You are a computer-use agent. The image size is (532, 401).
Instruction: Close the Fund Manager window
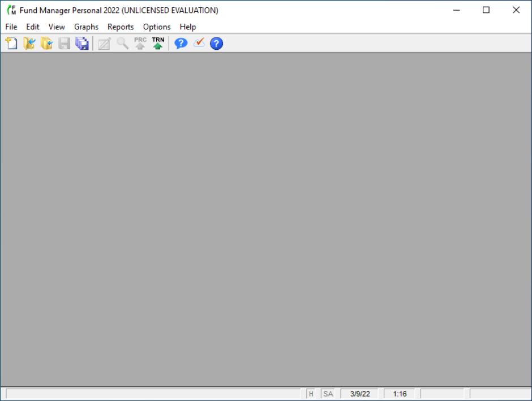pyautogui.click(x=516, y=10)
